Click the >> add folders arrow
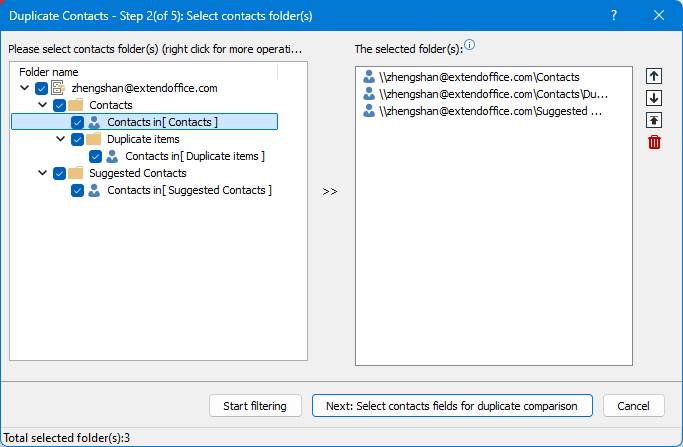 click(x=330, y=192)
